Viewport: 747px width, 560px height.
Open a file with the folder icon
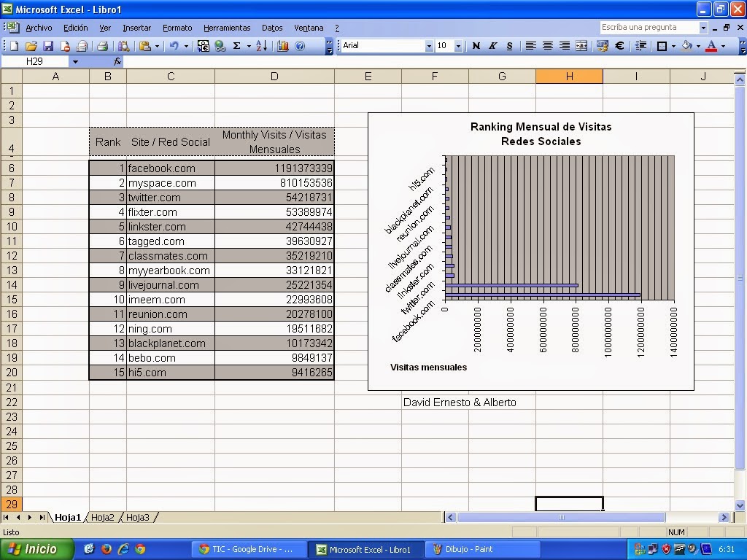[x=31, y=46]
